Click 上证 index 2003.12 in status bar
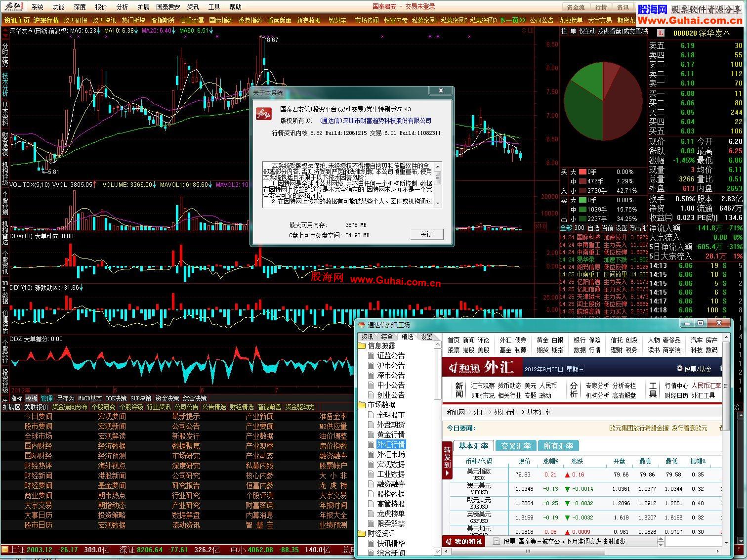The height and width of the screenshot is (560, 747). (x=31, y=550)
